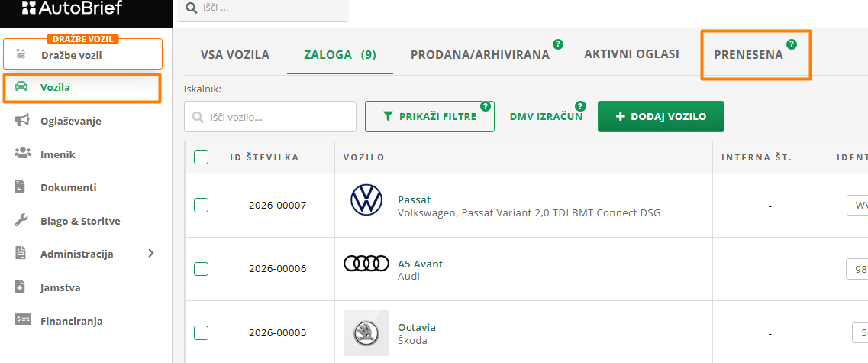Switch to the Vsa Vozila tab
The image size is (868, 363).
[x=234, y=55]
